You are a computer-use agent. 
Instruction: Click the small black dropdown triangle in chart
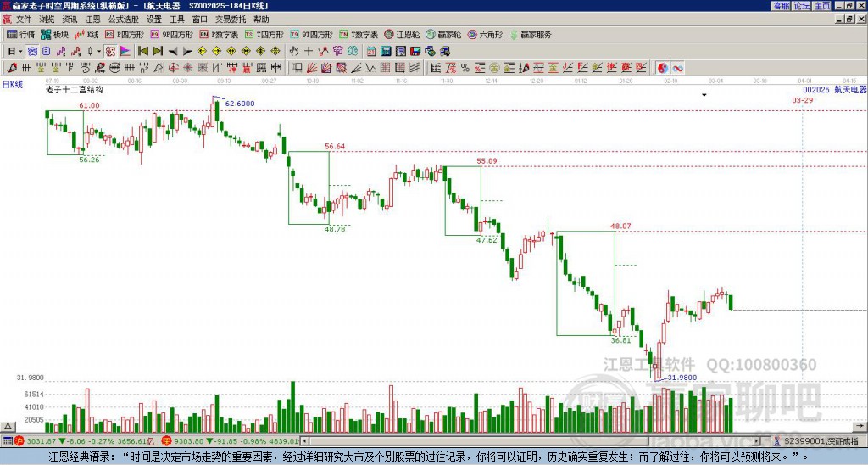tap(704, 95)
